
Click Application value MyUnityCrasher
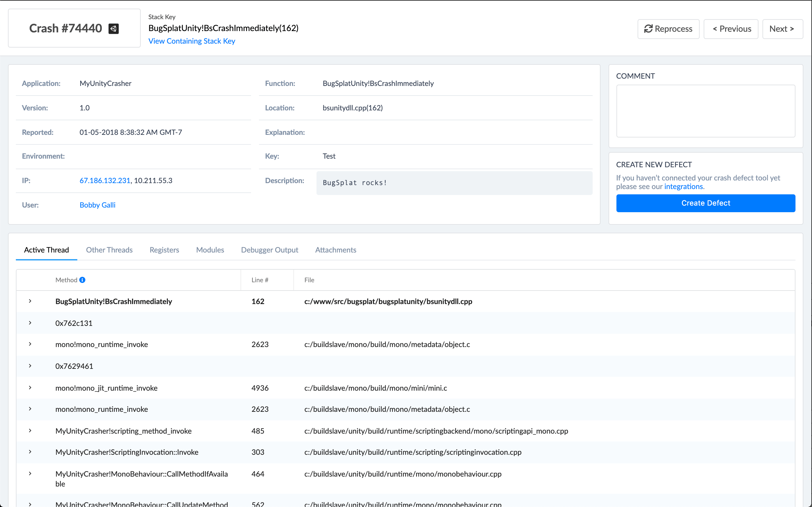(x=106, y=83)
